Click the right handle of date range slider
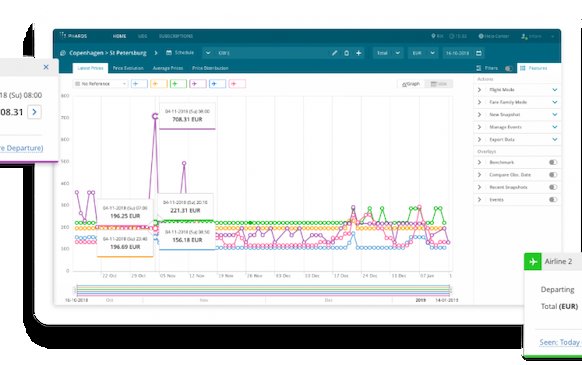This screenshot has width=582, height=365. tap(450, 290)
